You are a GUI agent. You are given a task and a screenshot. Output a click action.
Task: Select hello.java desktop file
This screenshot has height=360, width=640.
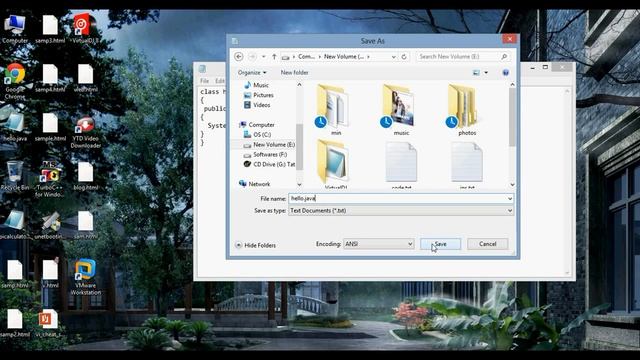(15, 127)
